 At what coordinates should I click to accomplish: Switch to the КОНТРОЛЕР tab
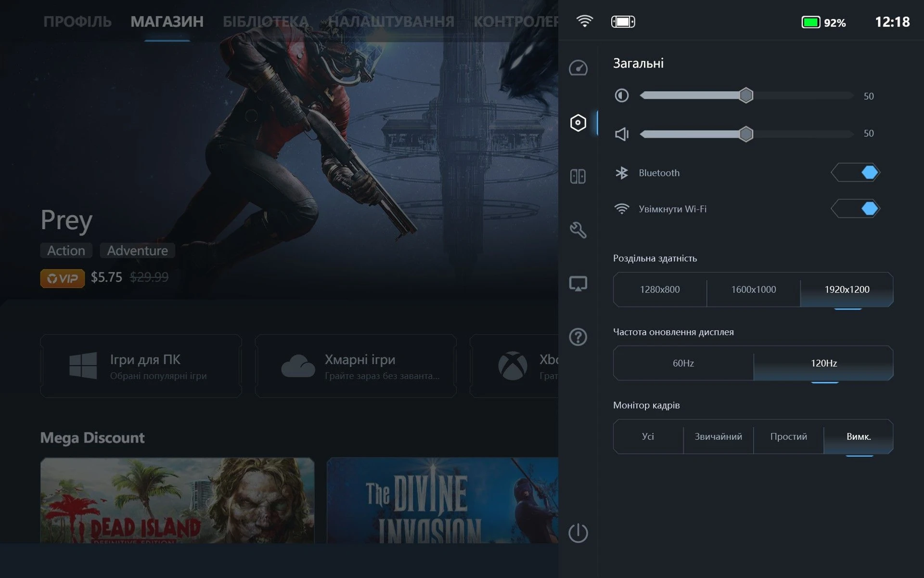click(x=516, y=22)
